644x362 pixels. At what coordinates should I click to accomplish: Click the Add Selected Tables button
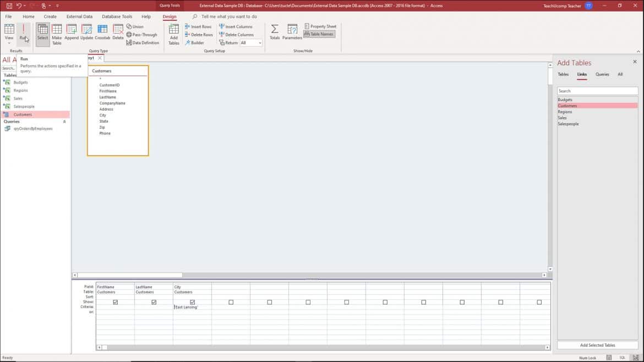coord(597,345)
